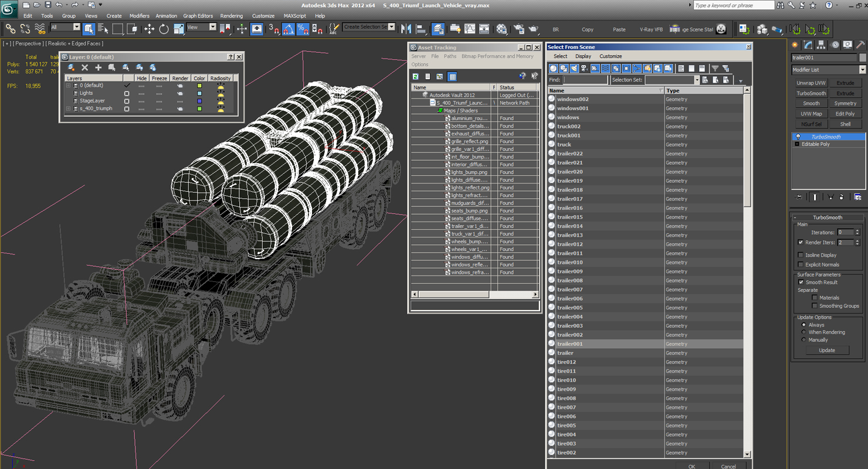The width and height of the screenshot is (868, 469).
Task: Toggle Isoline Display checkbox
Action: pyautogui.click(x=801, y=255)
